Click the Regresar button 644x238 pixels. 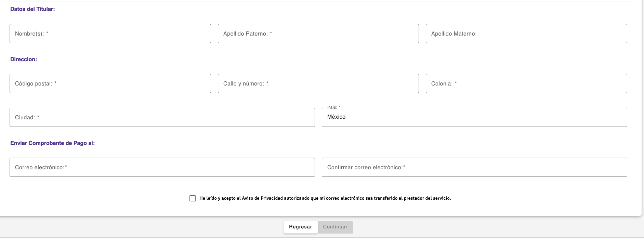[300, 227]
